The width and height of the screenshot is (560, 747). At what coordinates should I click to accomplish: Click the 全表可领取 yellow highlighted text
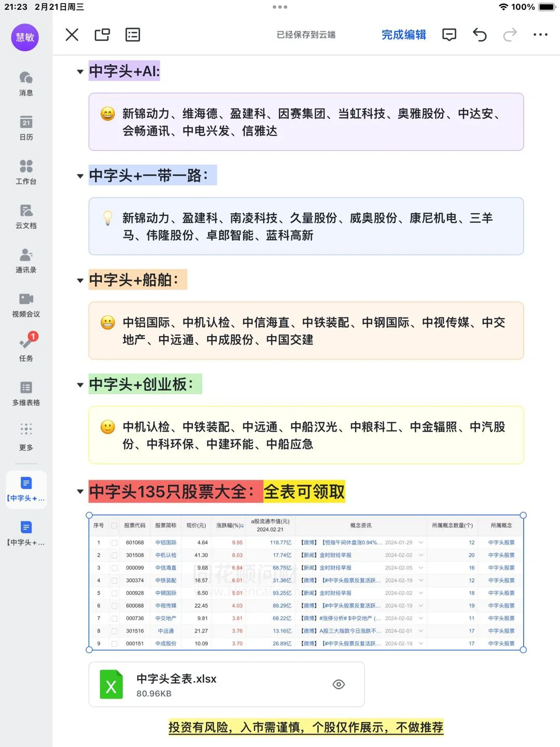[x=304, y=492]
